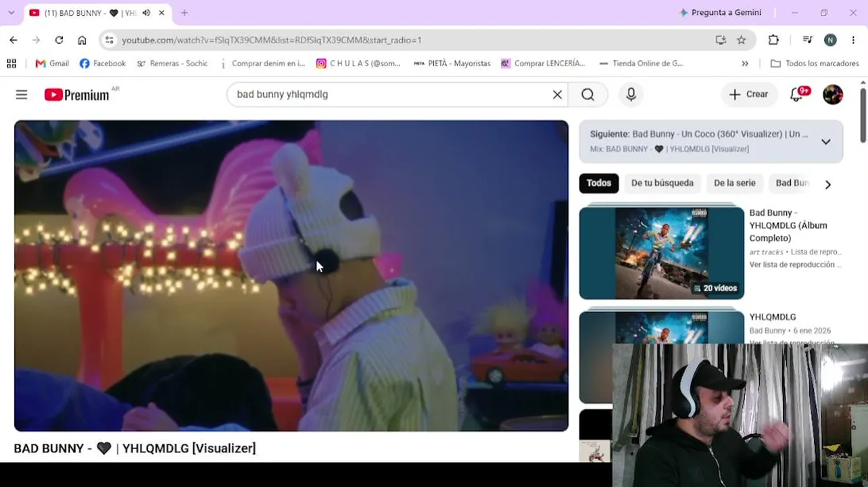The width and height of the screenshot is (868, 487).
Task: Open the Remeras - Sochic bookmark
Action: (172, 64)
